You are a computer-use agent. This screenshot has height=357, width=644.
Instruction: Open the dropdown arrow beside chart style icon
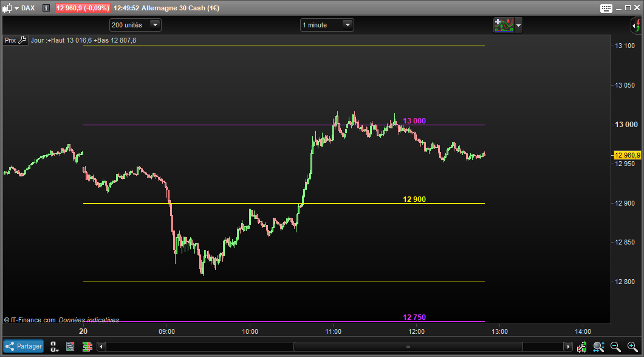[x=16, y=8]
